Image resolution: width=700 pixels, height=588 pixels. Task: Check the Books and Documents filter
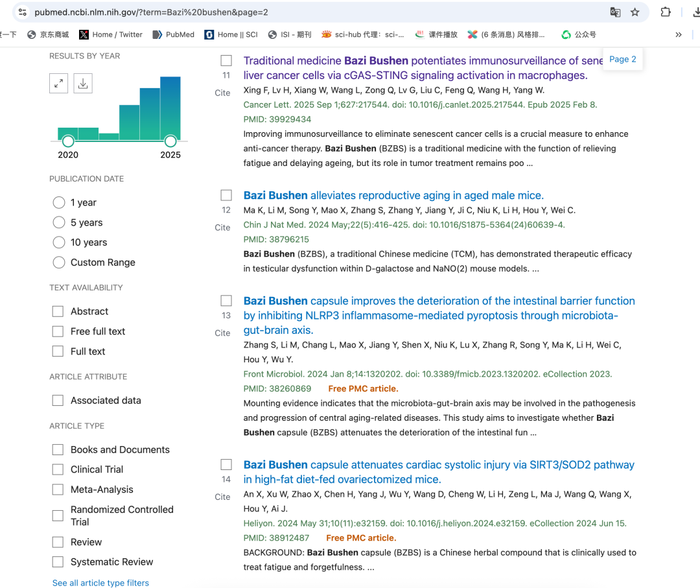pyautogui.click(x=58, y=450)
